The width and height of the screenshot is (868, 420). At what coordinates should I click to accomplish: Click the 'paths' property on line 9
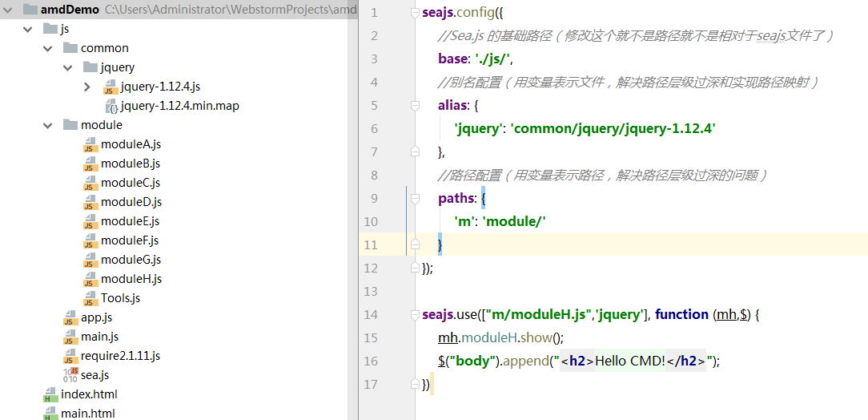click(x=455, y=198)
